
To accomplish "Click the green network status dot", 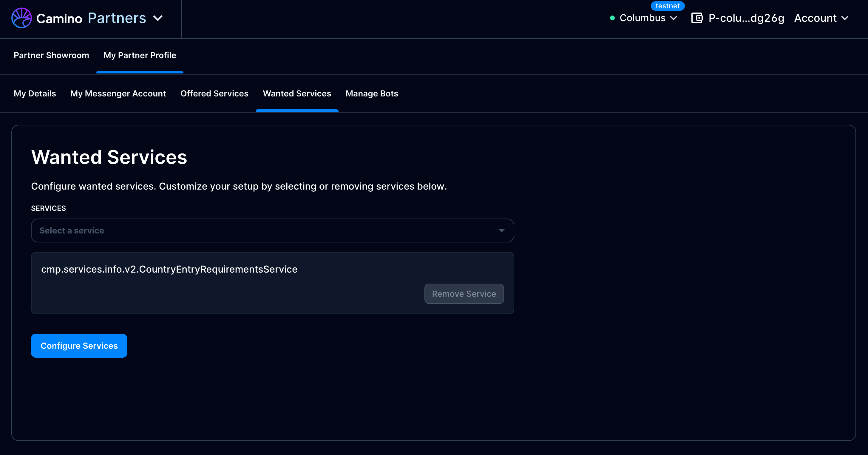I will click(612, 18).
